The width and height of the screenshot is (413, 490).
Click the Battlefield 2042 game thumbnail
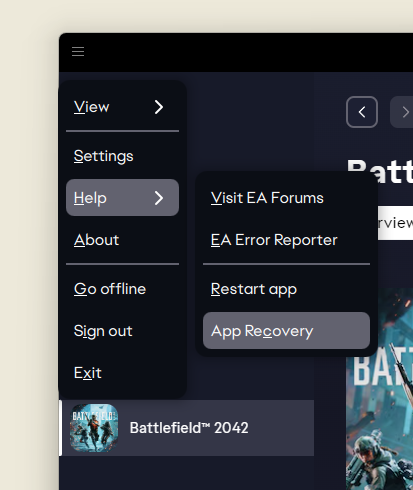[x=94, y=428]
